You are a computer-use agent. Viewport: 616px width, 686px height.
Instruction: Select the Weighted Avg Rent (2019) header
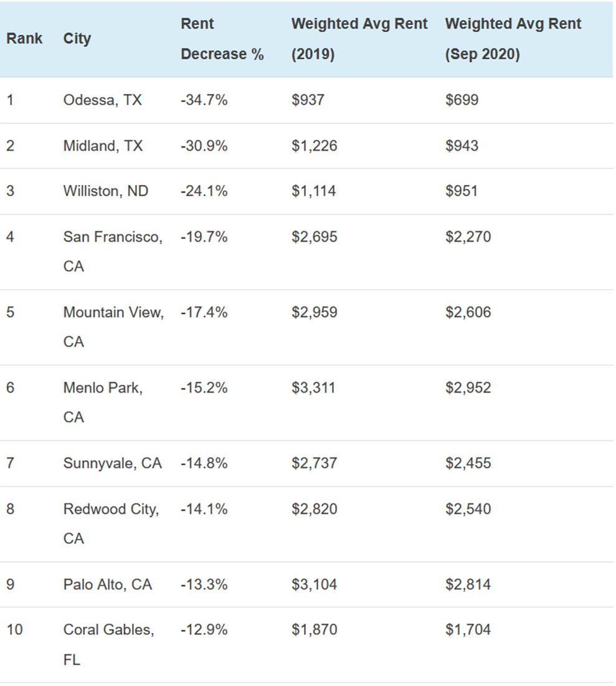tap(359, 39)
